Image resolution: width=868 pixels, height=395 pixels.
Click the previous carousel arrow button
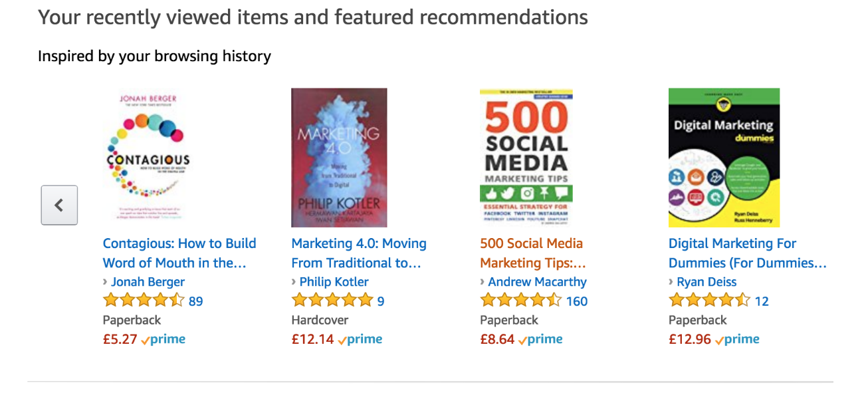point(59,205)
